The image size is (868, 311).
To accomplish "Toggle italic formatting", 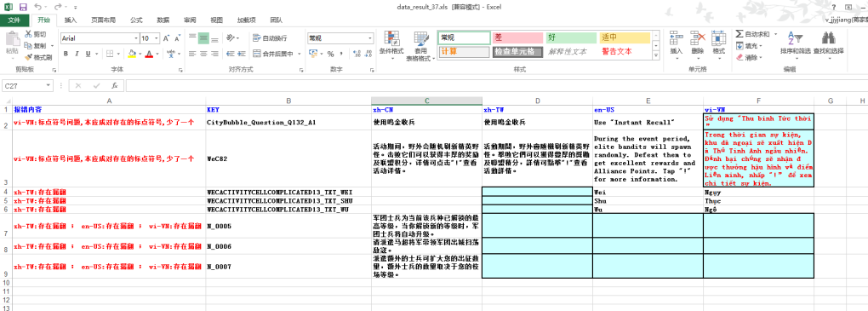I will (x=77, y=54).
